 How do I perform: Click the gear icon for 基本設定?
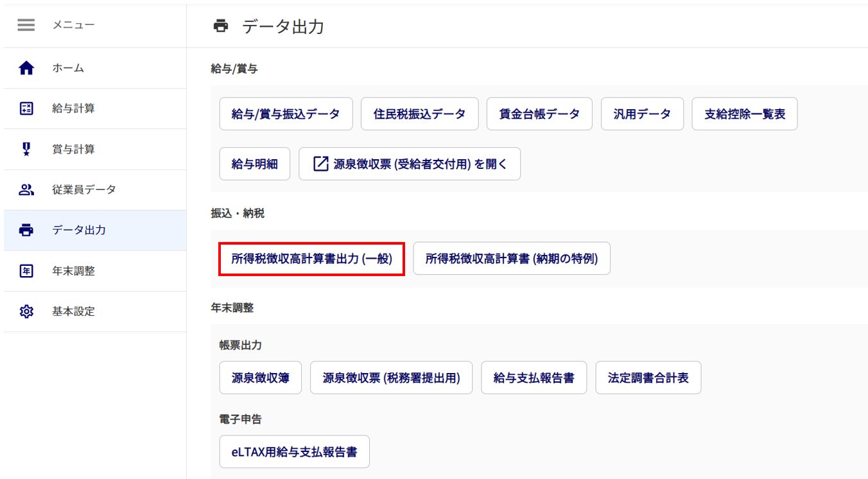[26, 311]
